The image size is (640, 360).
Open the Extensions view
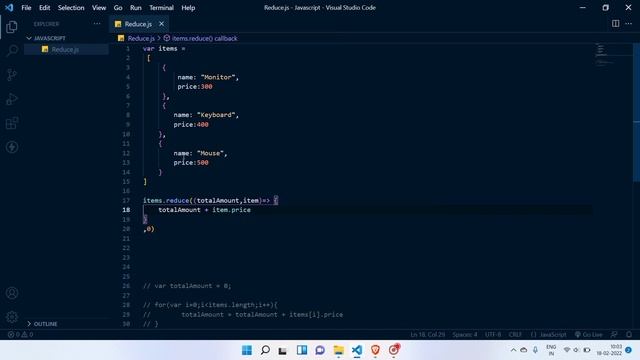12,123
